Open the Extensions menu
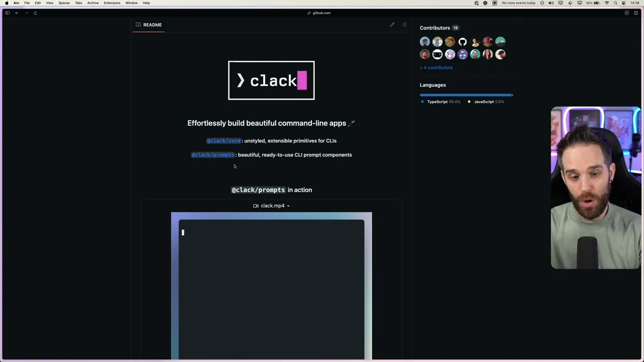Screen dimensions: 644x362 [112, 3]
